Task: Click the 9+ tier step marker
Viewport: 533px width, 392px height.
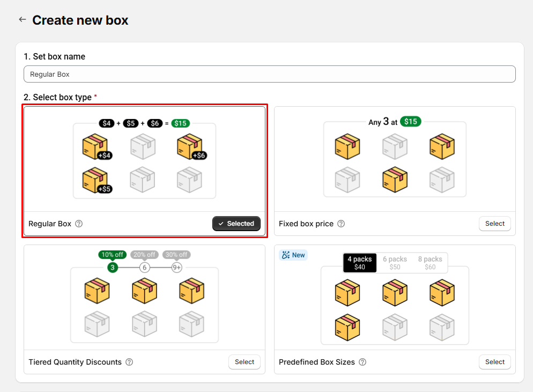Action: click(x=177, y=268)
